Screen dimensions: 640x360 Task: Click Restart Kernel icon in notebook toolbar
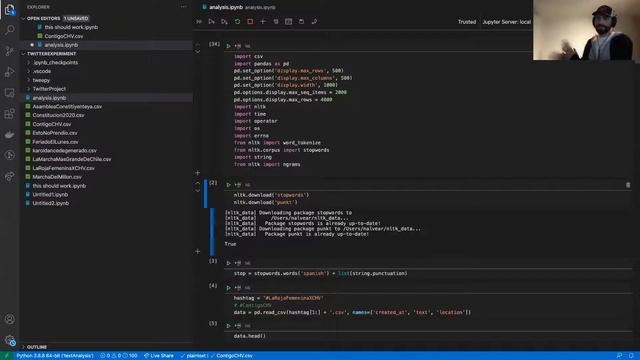point(237,22)
